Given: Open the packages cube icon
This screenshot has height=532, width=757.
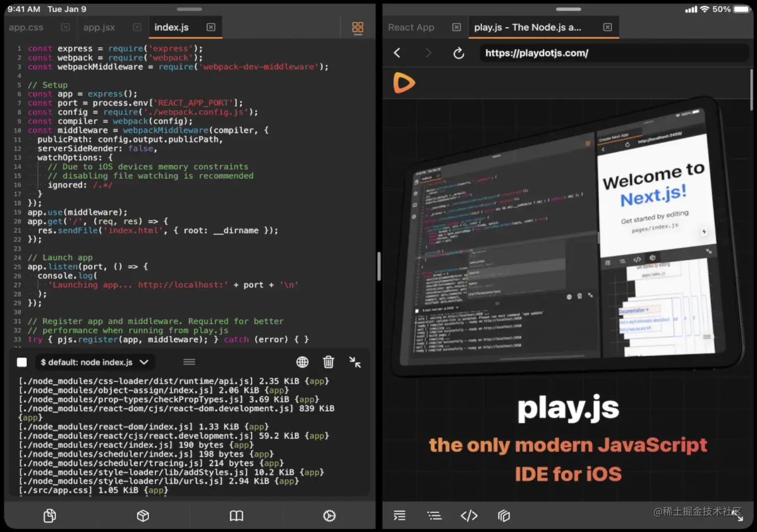Looking at the screenshot, I should point(143,515).
